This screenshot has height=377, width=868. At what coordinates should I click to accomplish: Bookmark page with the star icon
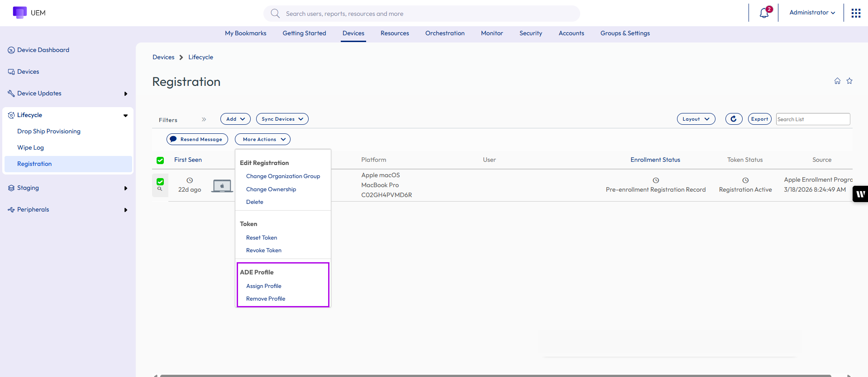point(849,81)
